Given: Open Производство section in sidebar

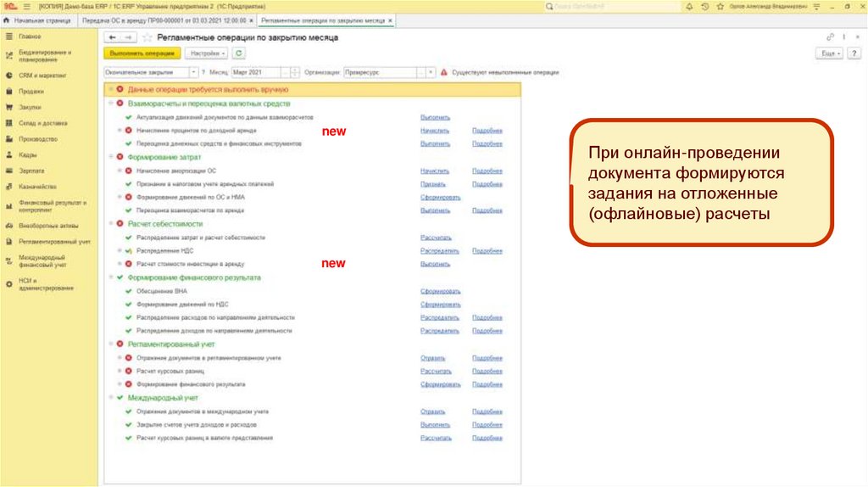Looking at the screenshot, I should 37,139.
